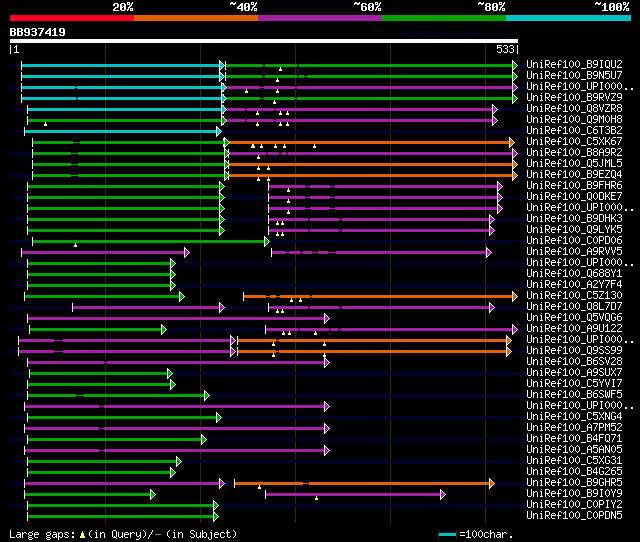Click the orange ~40% identity legend segment
Viewport: 640px width, 542px height.
196,18
